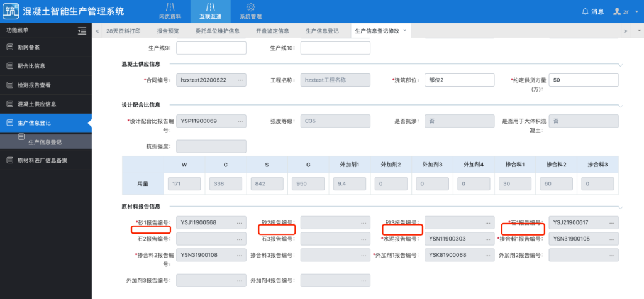Open the 砂2报告编号 lookup ellipsis
This screenshot has width=644, height=299.
tap(364, 223)
